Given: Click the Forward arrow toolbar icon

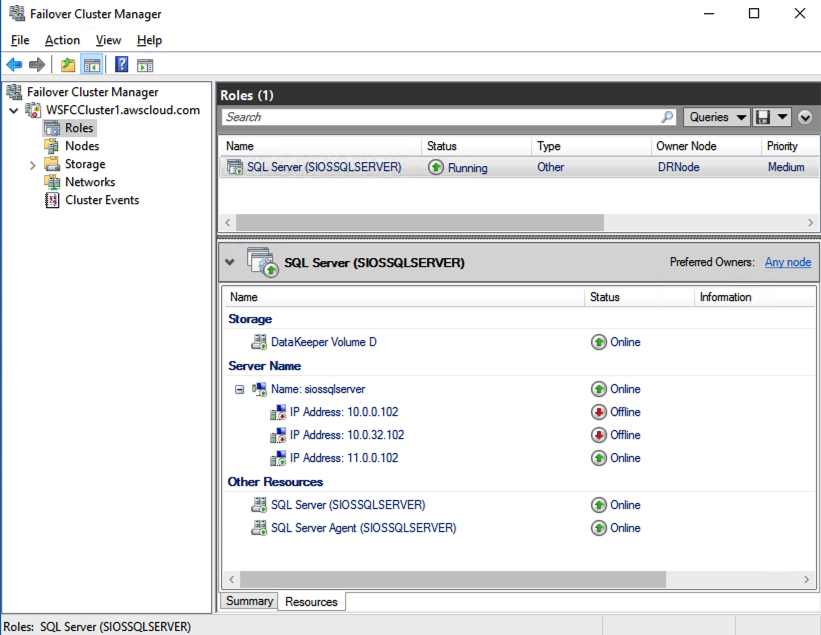Looking at the screenshot, I should click(x=37, y=65).
